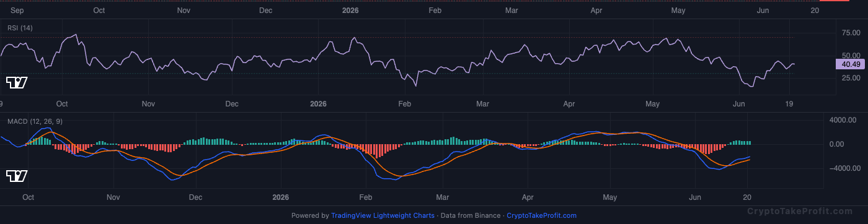
Task: Click Oct on the RSI pane time axis
Action: [61, 104]
